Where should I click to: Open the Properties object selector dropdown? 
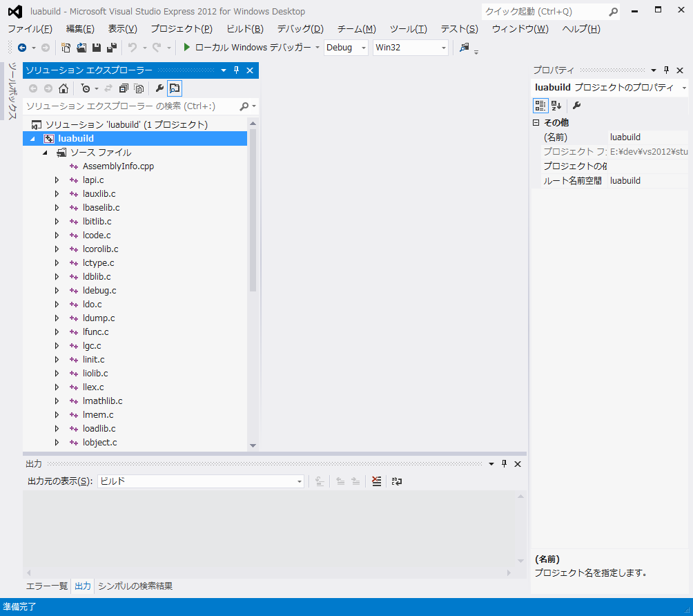684,88
